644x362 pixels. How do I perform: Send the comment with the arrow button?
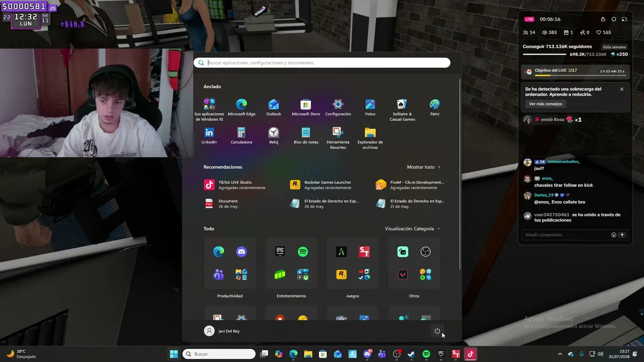[622, 235]
